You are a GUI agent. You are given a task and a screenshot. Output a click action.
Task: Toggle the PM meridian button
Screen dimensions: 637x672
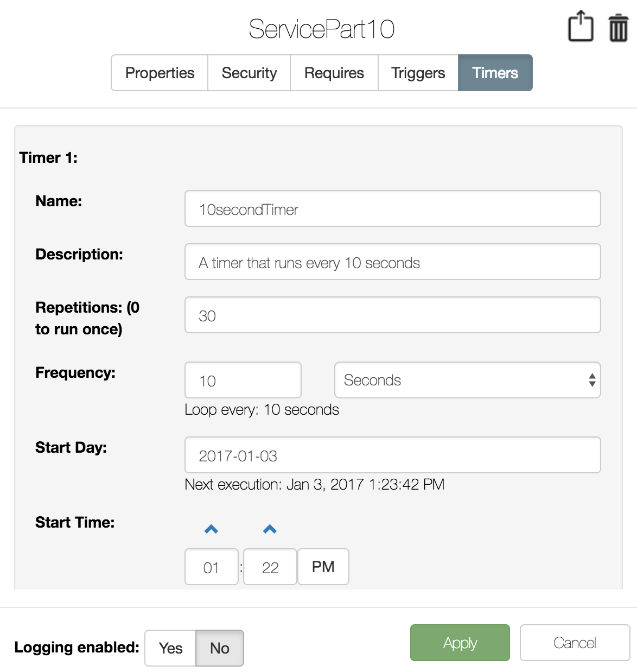(323, 567)
